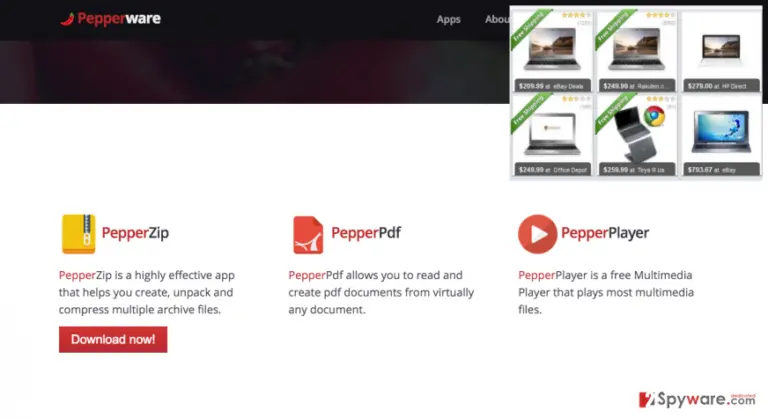The width and height of the screenshot is (768, 418).
Task: Select the $249.99 Rakuten laptop ad
Action: pyautogui.click(x=636, y=51)
